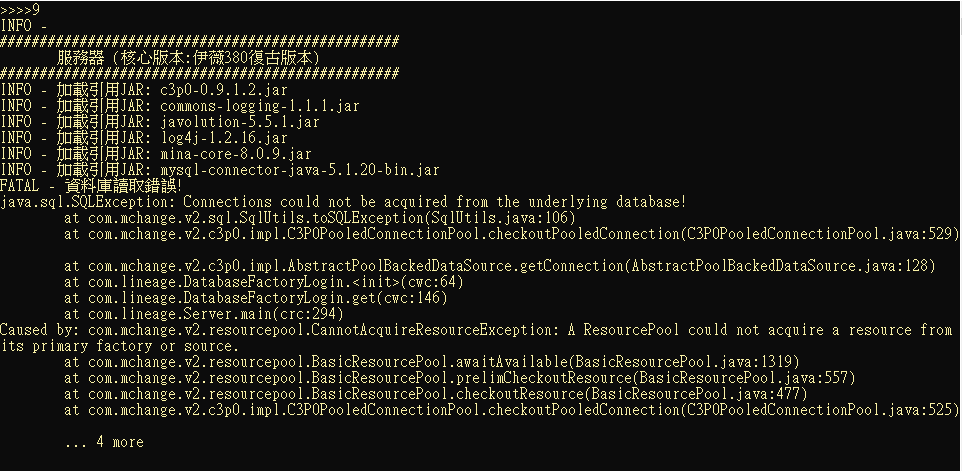Click the mysql-connector-java-5.1.20-bin.jar line
The image size is (962, 471).
pyautogui.click(x=220, y=170)
